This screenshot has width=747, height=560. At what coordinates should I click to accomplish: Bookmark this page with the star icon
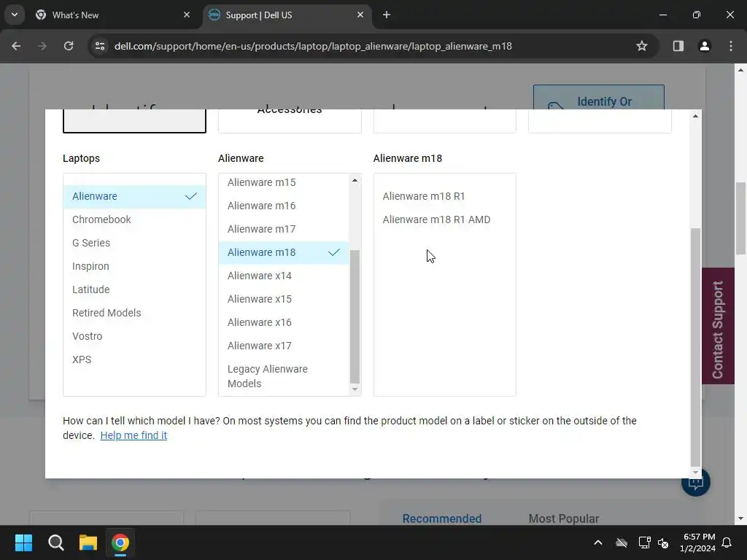point(642,46)
